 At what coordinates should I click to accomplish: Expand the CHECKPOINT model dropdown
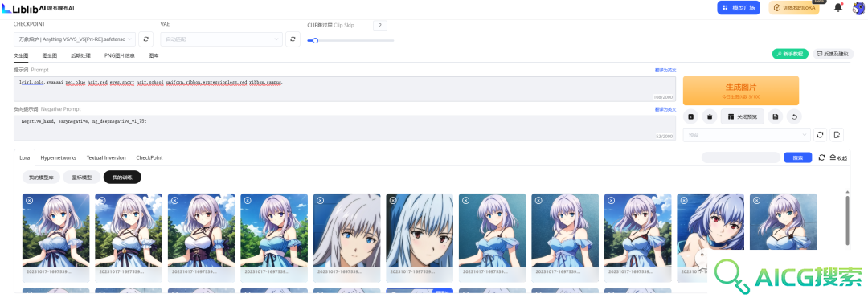[74, 39]
